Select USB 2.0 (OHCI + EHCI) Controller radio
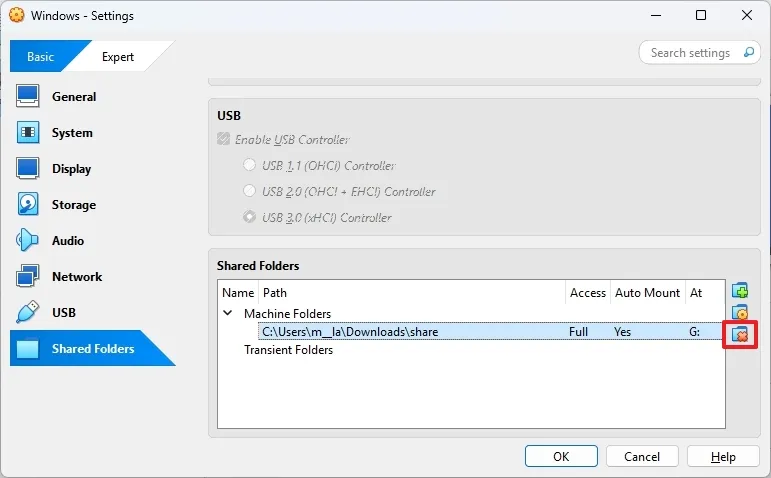This screenshot has width=771, height=478. (x=249, y=191)
